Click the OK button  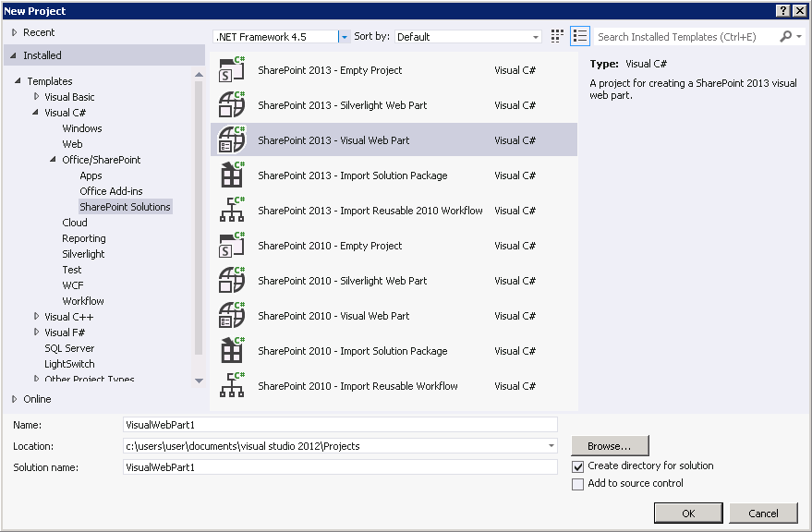coord(688,514)
